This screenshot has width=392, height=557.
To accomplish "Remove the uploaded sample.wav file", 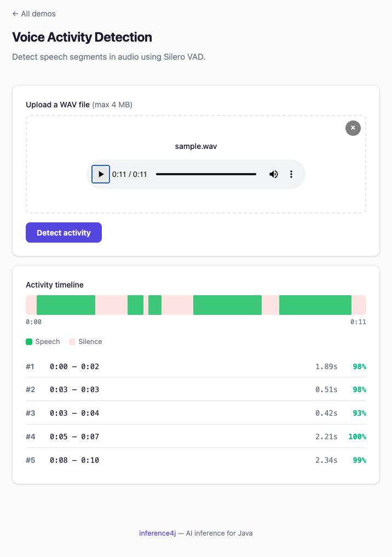I will [353, 128].
